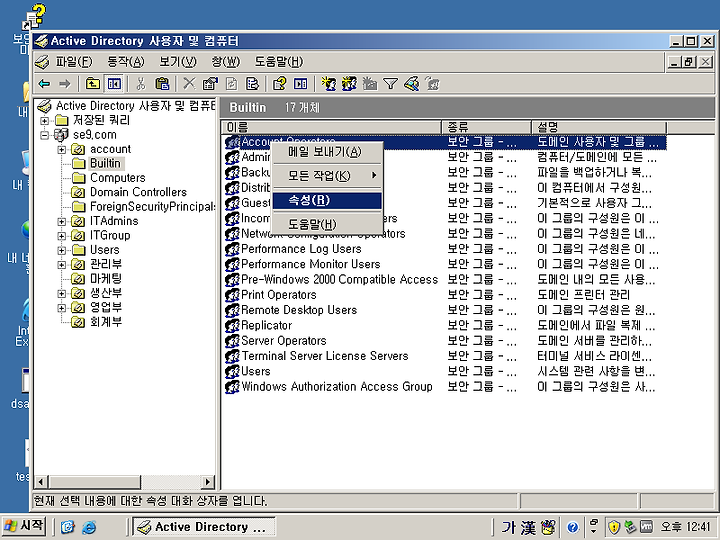Screen dimensions: 720x540
Task: Select Windows Authorization Access Group row
Action: (445, 387)
